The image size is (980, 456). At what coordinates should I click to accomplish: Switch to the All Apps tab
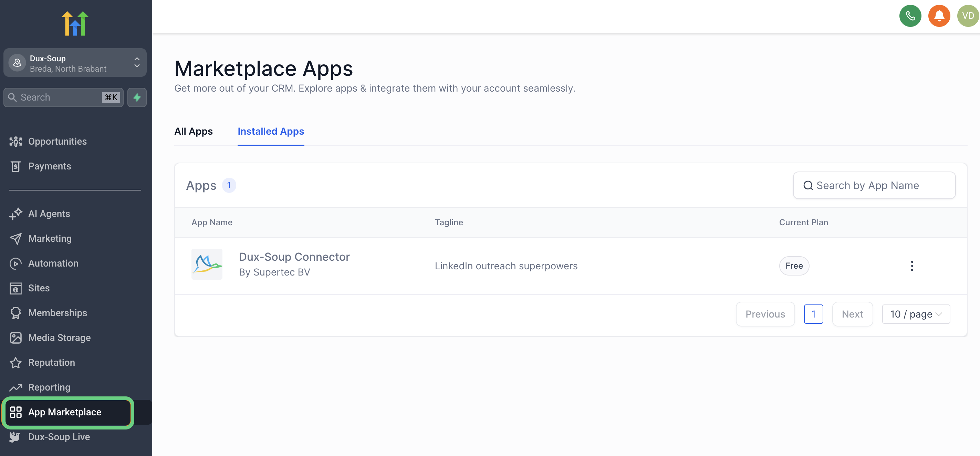click(x=193, y=131)
